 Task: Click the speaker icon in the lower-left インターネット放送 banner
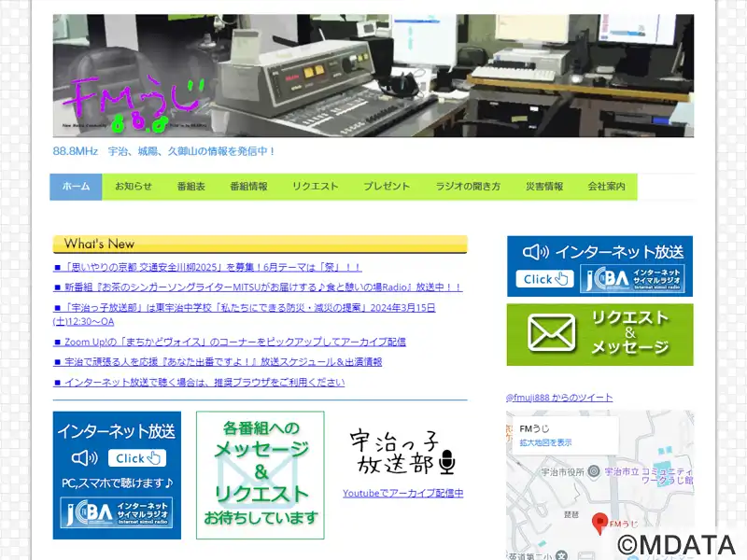[x=85, y=458]
